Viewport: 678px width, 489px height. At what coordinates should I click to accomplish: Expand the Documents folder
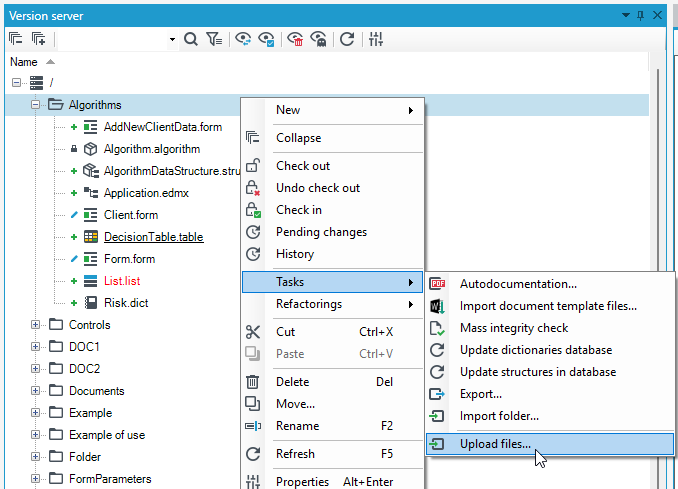coord(35,391)
